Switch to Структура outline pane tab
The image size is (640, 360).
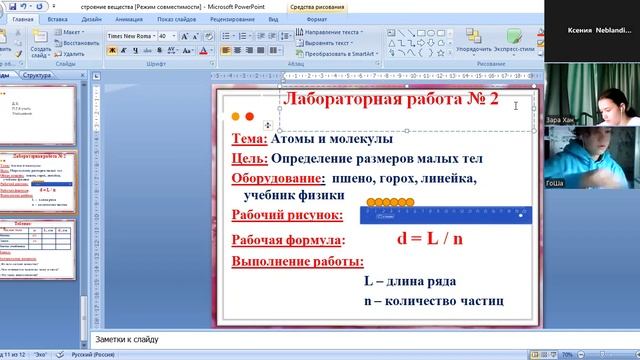pyautogui.click(x=37, y=75)
